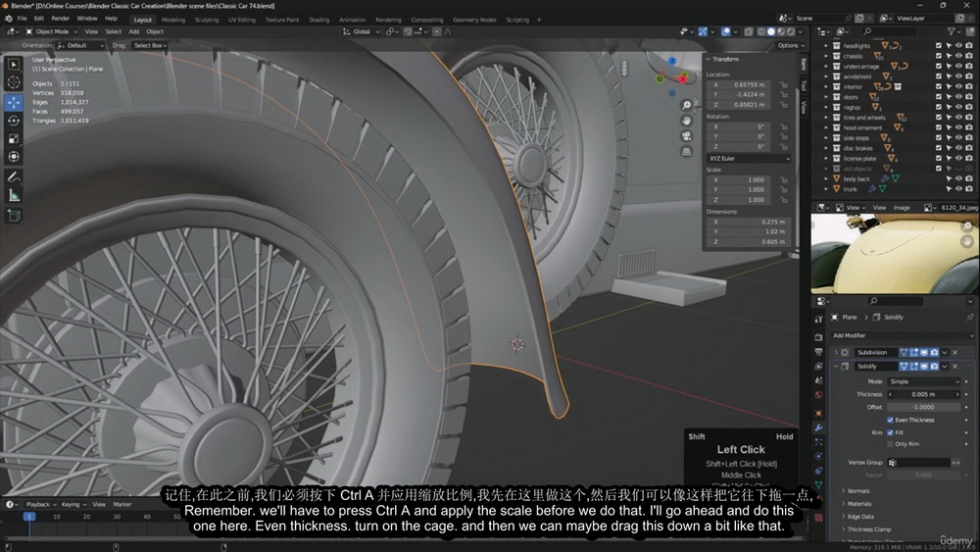Expand the headlights collection

pos(826,46)
